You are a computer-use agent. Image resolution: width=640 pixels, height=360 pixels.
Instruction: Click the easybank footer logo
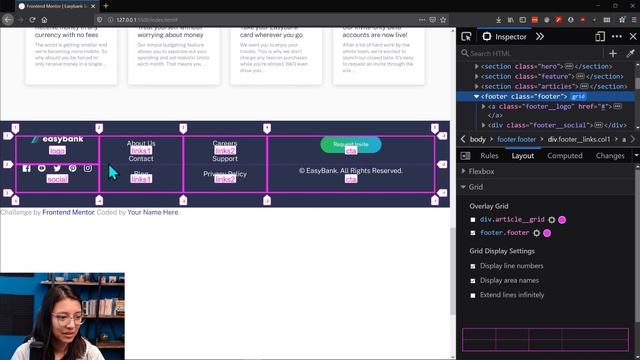pos(57,139)
